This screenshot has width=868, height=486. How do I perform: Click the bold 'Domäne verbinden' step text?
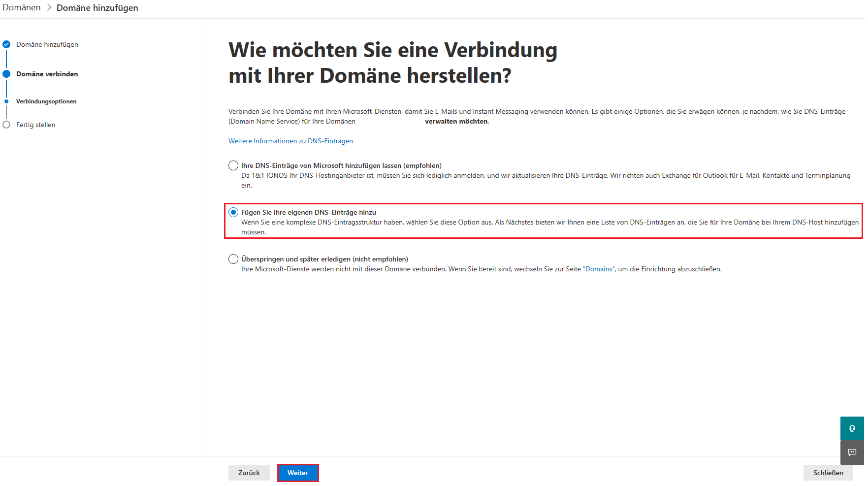(47, 74)
